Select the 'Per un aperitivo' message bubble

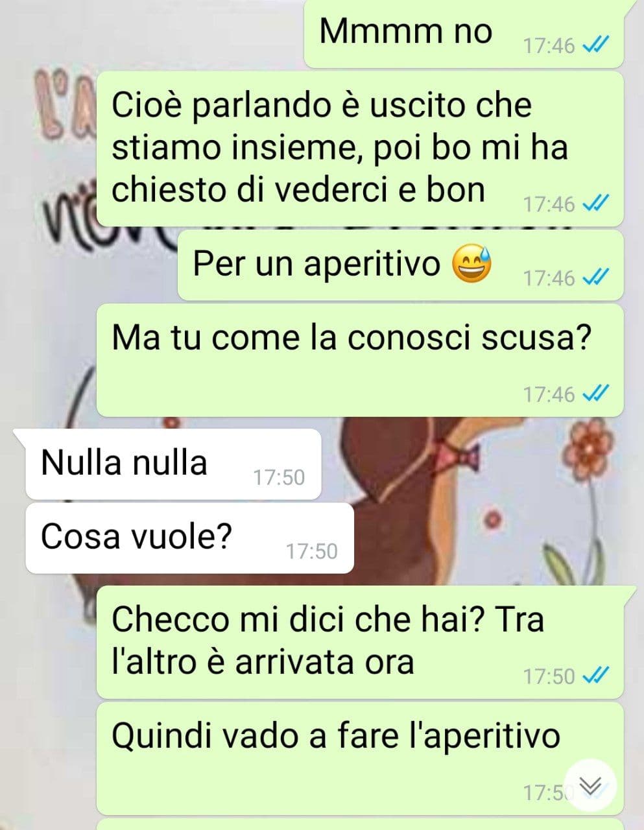coord(401,265)
